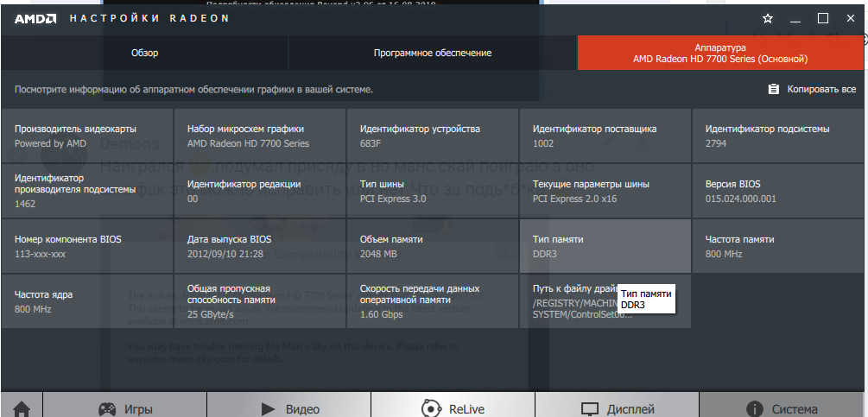Select the Идентификатор устройства tile
Screen dimensions: 868x417
(x=433, y=136)
